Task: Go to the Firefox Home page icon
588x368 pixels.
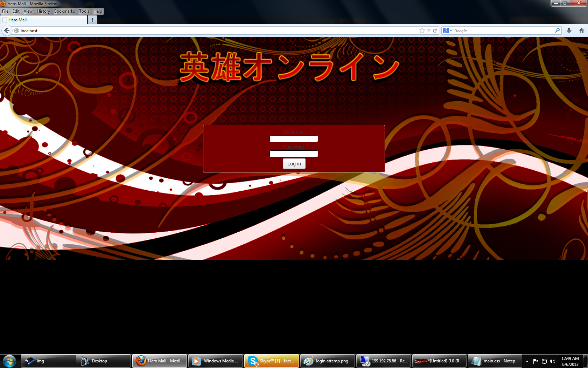Action: point(581,30)
